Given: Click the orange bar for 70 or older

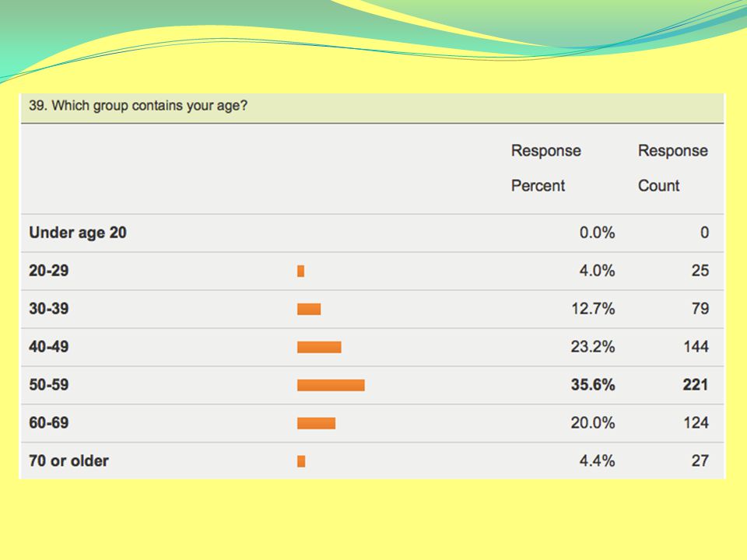Looking at the screenshot, I should tap(301, 461).
